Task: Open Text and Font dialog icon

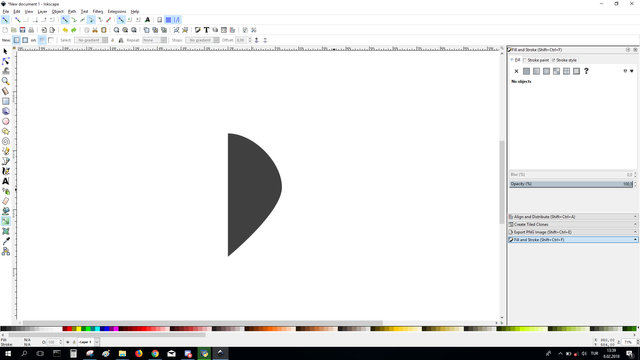Action: pyautogui.click(x=207, y=30)
